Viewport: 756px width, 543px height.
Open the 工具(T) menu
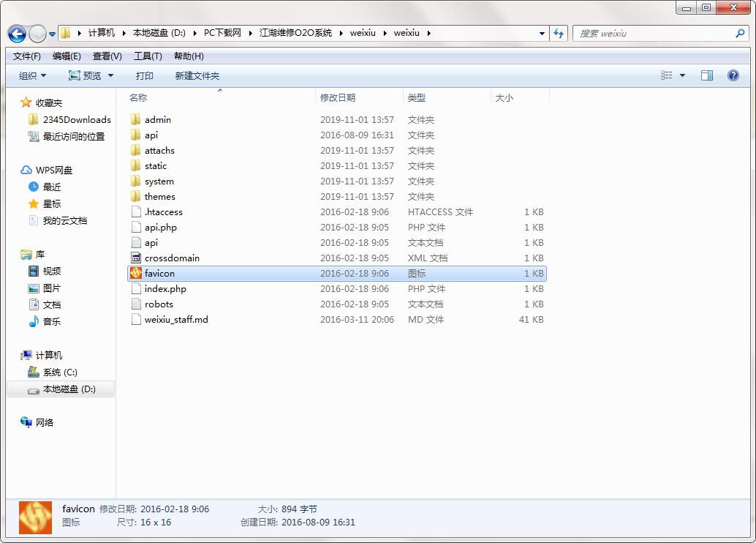[x=148, y=56]
